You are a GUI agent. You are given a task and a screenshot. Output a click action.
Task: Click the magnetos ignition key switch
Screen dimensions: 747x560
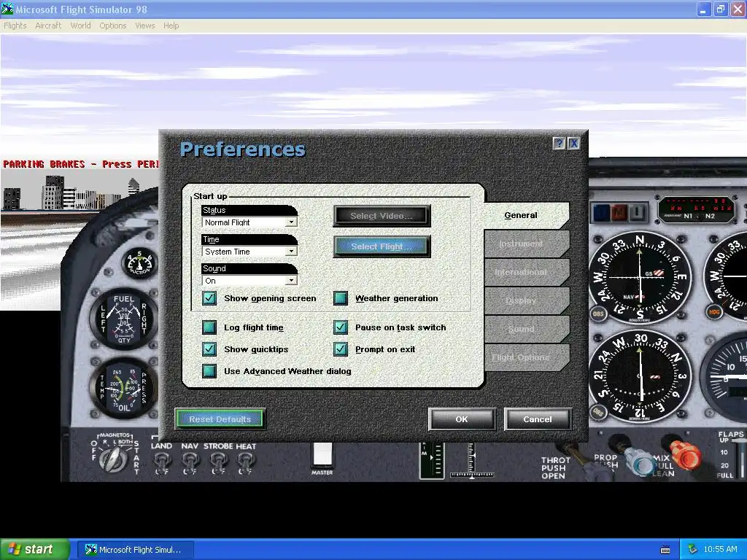coord(114,459)
